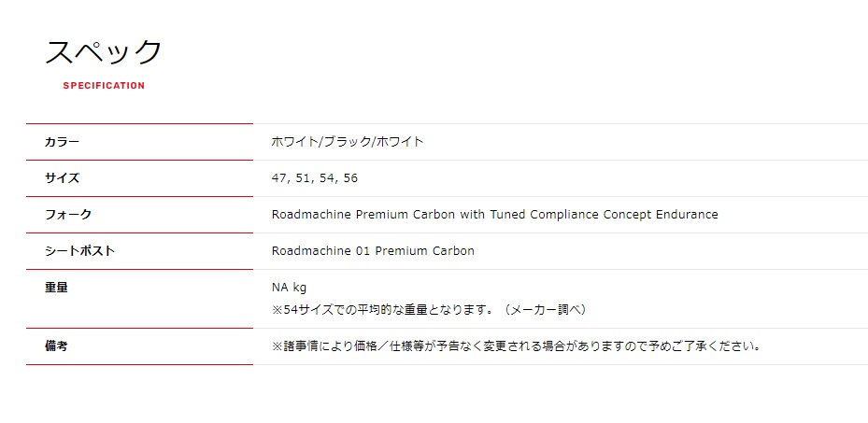Screen dimensions: 868x423
Task: Click the ホワイト/ブラック/ホワイト color value
Action: click(x=348, y=142)
